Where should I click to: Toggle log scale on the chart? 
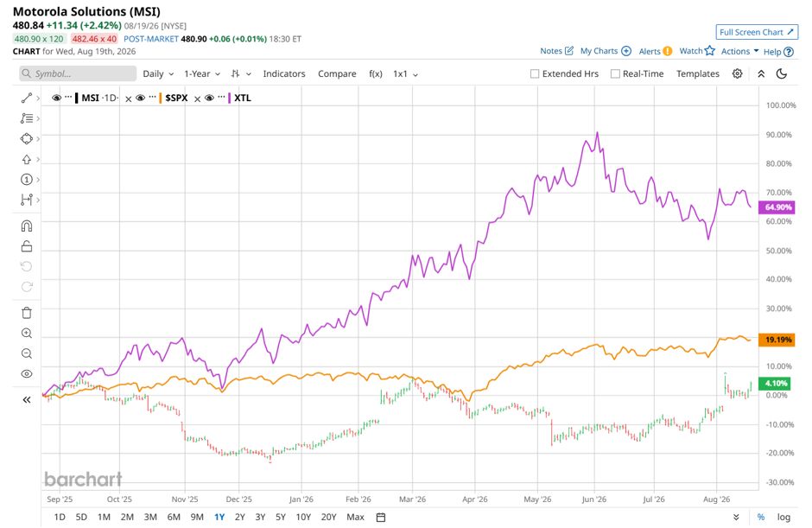783,517
